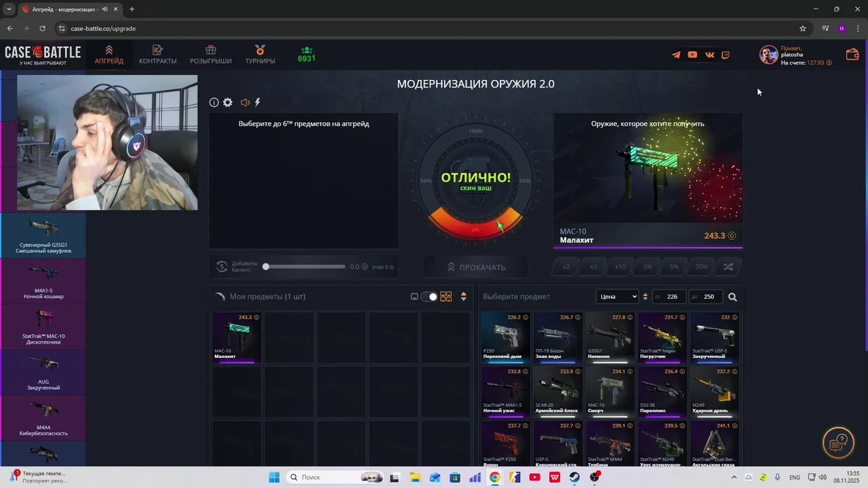
Task: Select the ПП-19 Бизон Знак воды item
Action: (557, 338)
